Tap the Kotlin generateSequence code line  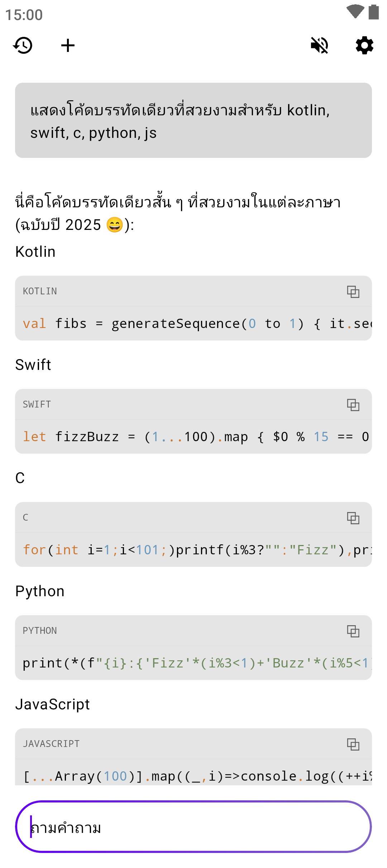pos(193,324)
